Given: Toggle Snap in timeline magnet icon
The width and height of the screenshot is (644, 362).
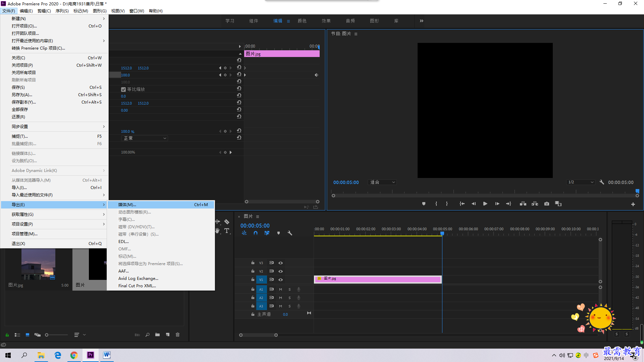Looking at the screenshot, I should pyautogui.click(x=256, y=233).
